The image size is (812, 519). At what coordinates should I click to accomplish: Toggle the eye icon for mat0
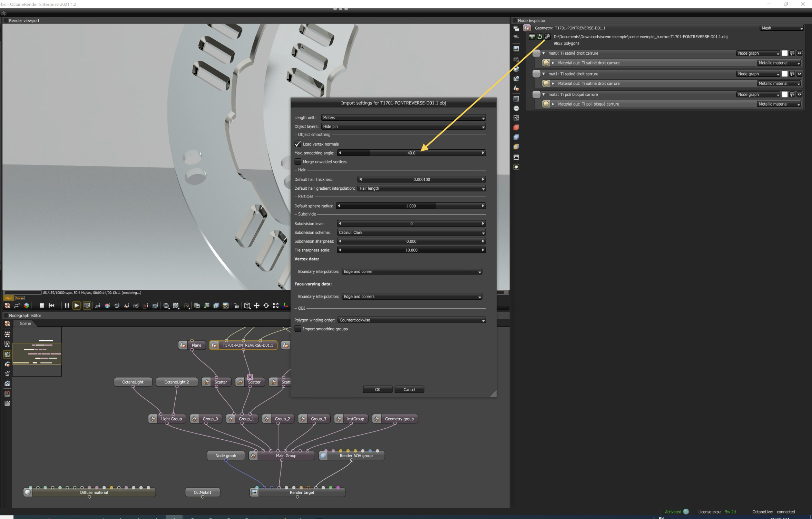pyautogui.click(x=799, y=53)
